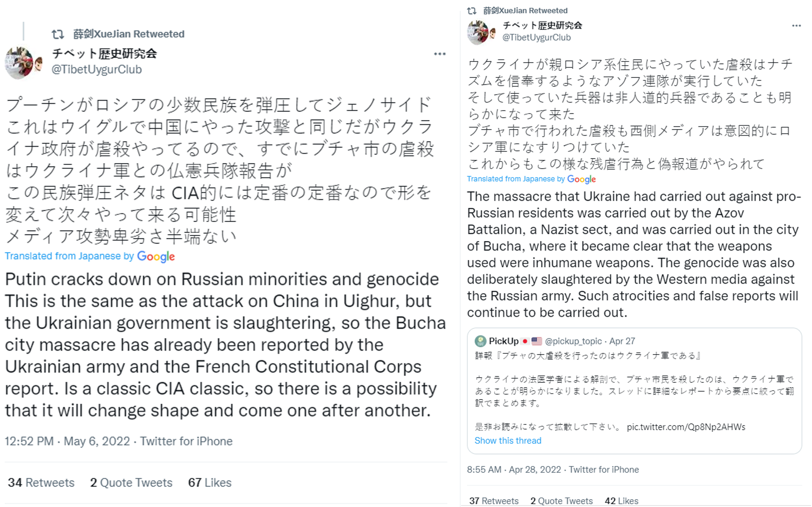The image size is (812, 507).
Task: Click Translated from Japanese link in left tweet
Action: [x=63, y=256]
